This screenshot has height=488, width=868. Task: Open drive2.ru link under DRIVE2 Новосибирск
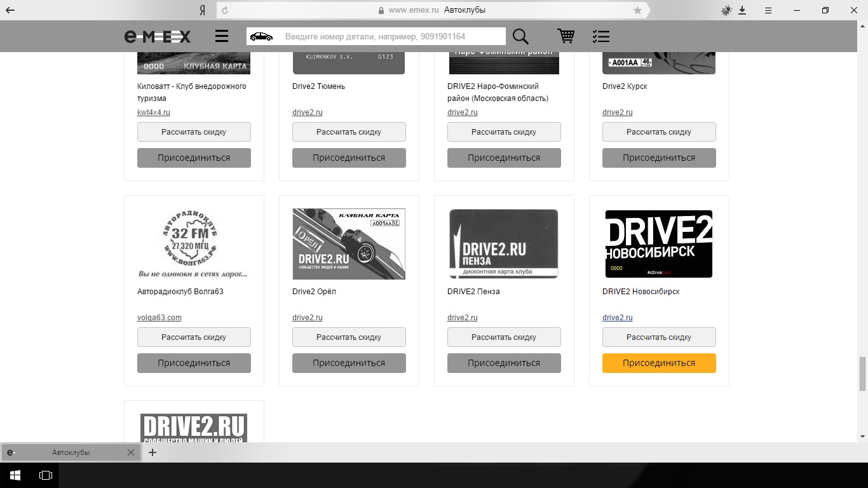[x=618, y=318]
